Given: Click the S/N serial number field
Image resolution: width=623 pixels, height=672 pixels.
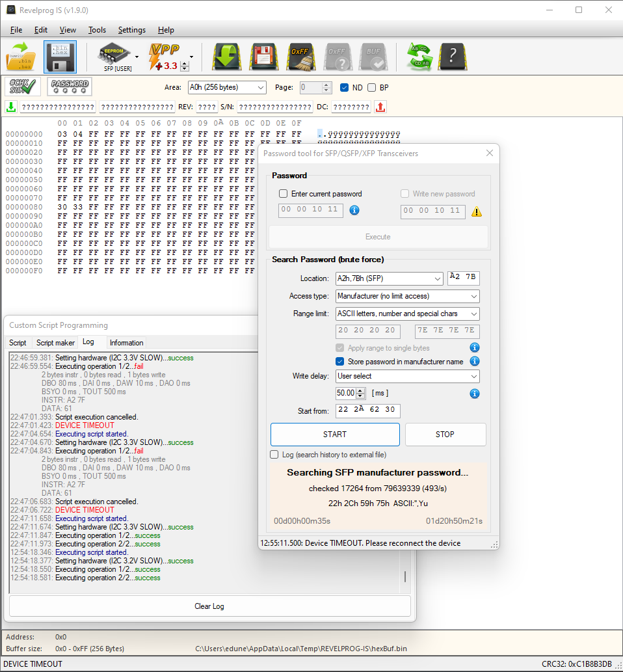Looking at the screenshot, I should pyautogui.click(x=275, y=107).
